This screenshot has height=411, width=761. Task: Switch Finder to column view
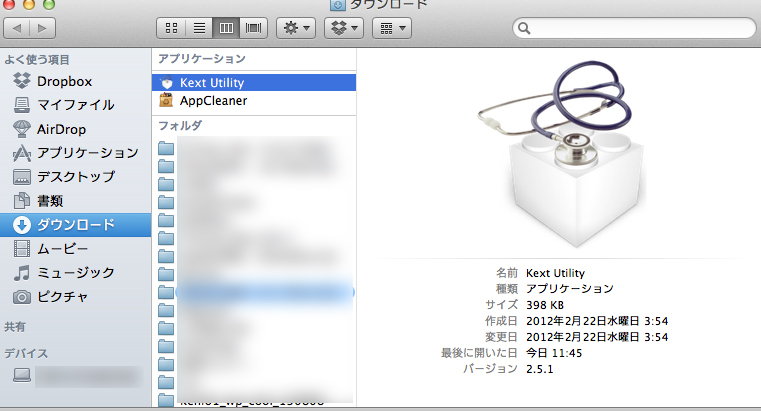[226, 28]
